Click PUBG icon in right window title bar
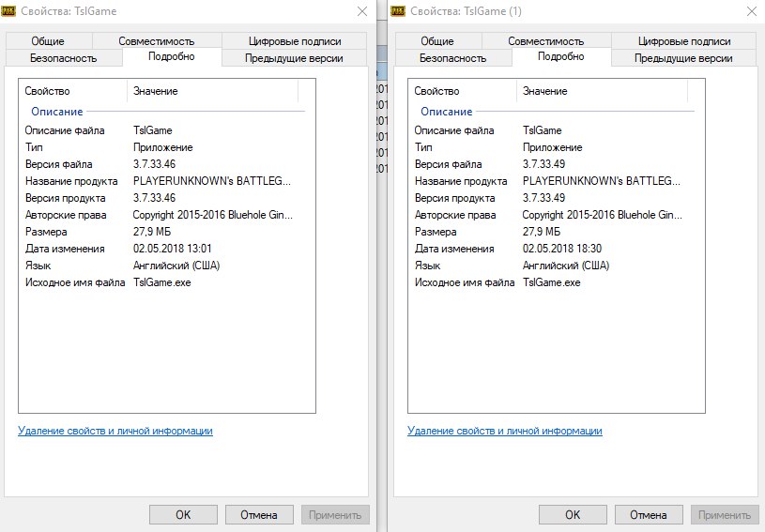The image size is (765, 532). pos(399,10)
